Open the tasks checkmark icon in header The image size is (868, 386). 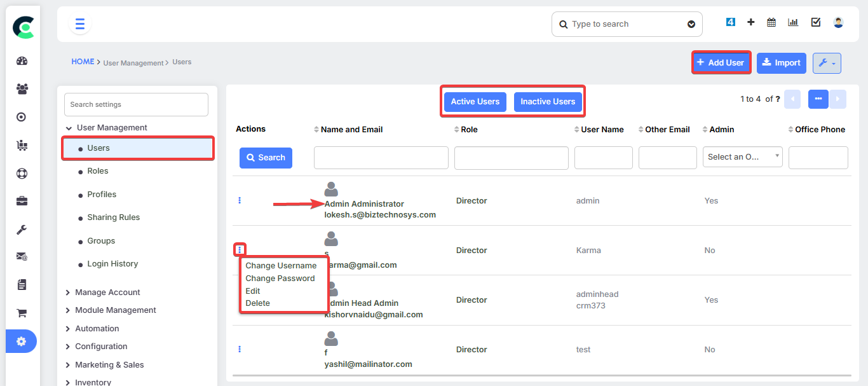[x=816, y=22]
